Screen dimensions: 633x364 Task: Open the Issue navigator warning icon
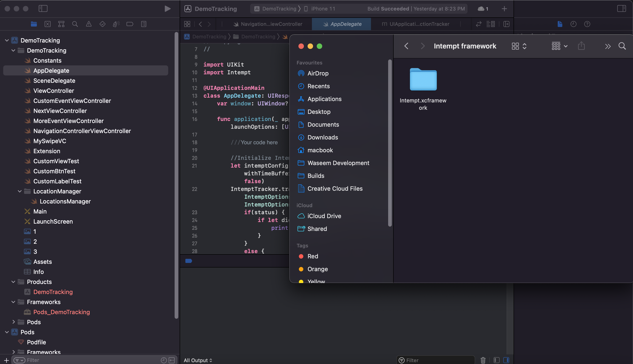pos(89,24)
